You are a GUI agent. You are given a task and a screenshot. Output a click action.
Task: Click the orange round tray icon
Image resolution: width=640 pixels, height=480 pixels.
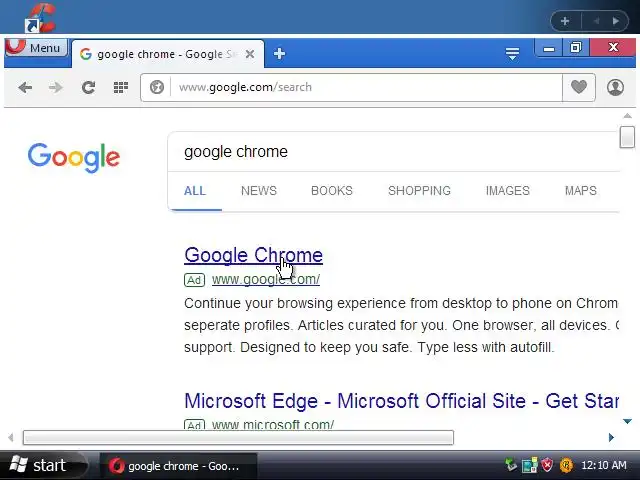(566, 465)
